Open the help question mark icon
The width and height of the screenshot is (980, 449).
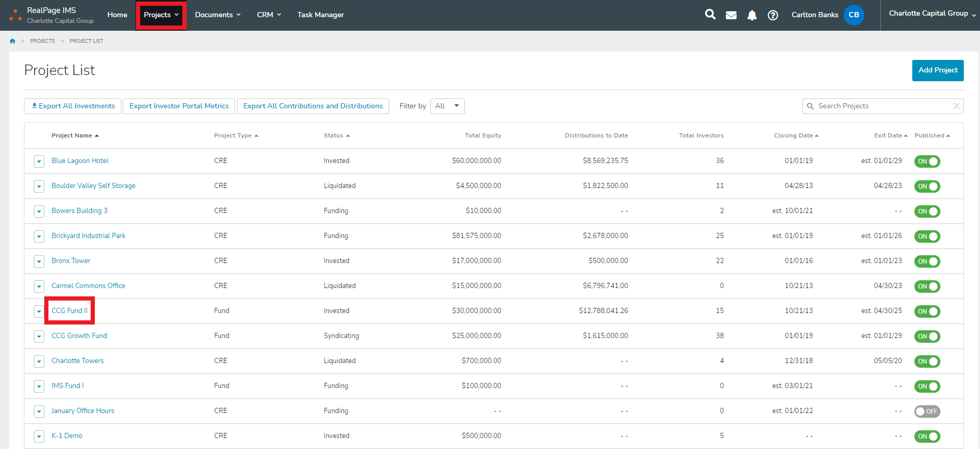click(x=773, y=15)
